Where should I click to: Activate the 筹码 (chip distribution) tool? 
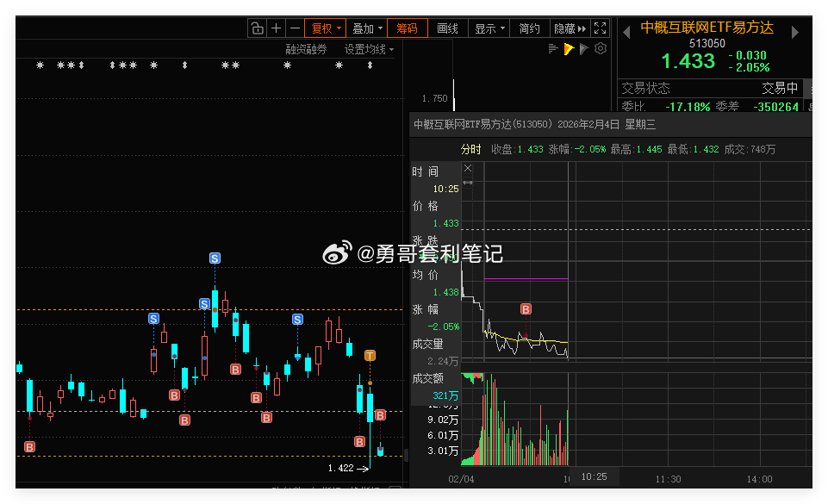(407, 28)
